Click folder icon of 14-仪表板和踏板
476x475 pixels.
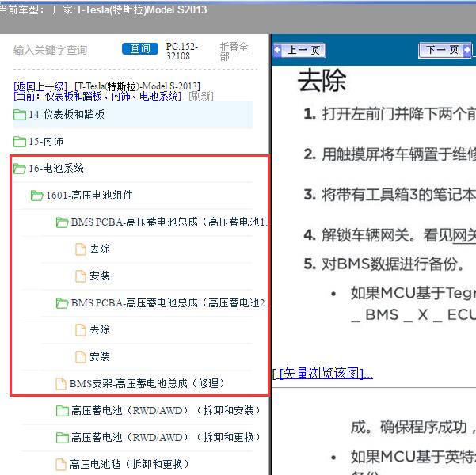coord(20,115)
